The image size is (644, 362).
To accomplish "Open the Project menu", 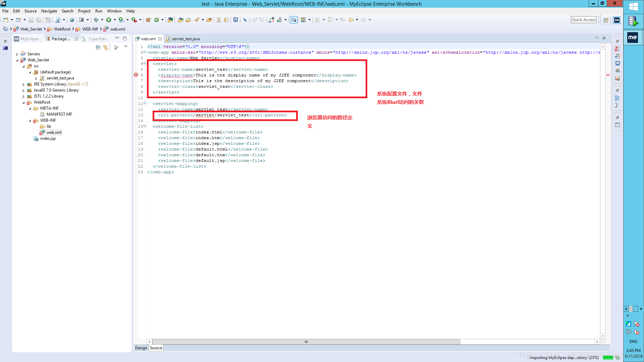I will tap(84, 11).
